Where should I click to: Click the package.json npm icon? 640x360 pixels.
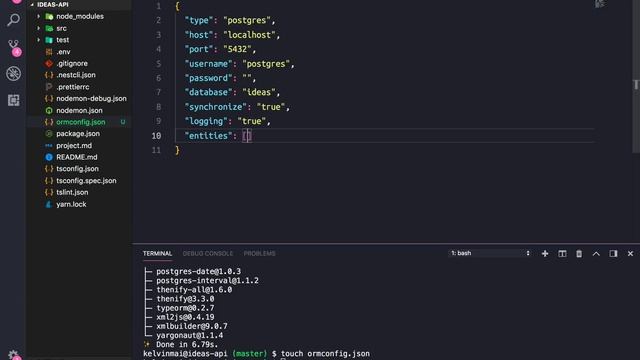[49, 133]
